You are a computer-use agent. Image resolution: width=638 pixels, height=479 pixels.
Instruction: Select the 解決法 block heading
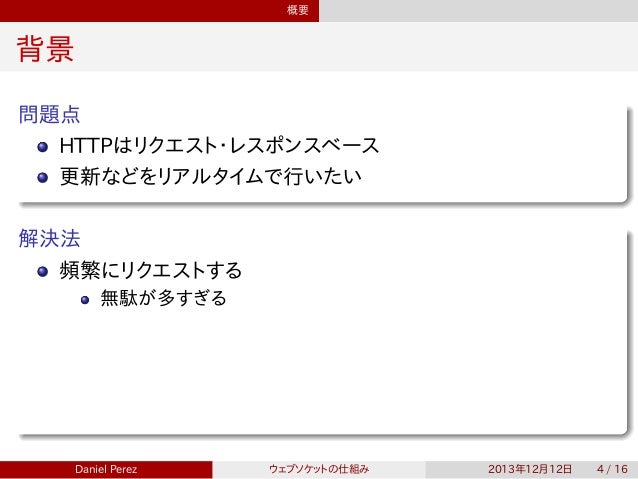point(49,238)
